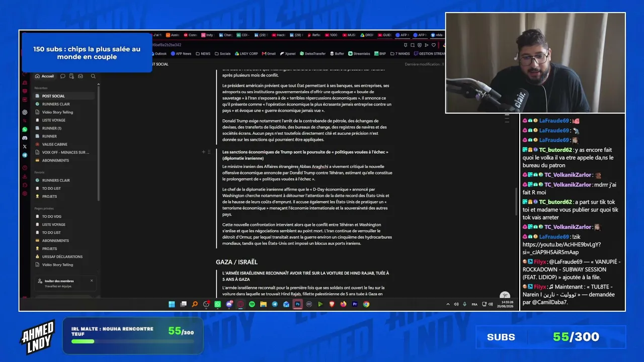
Task: Open the Accueil home button in Notion
Action: [44, 76]
